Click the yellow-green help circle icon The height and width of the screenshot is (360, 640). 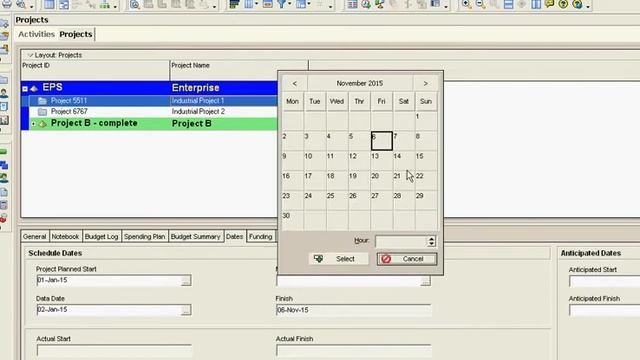tap(563, 4)
